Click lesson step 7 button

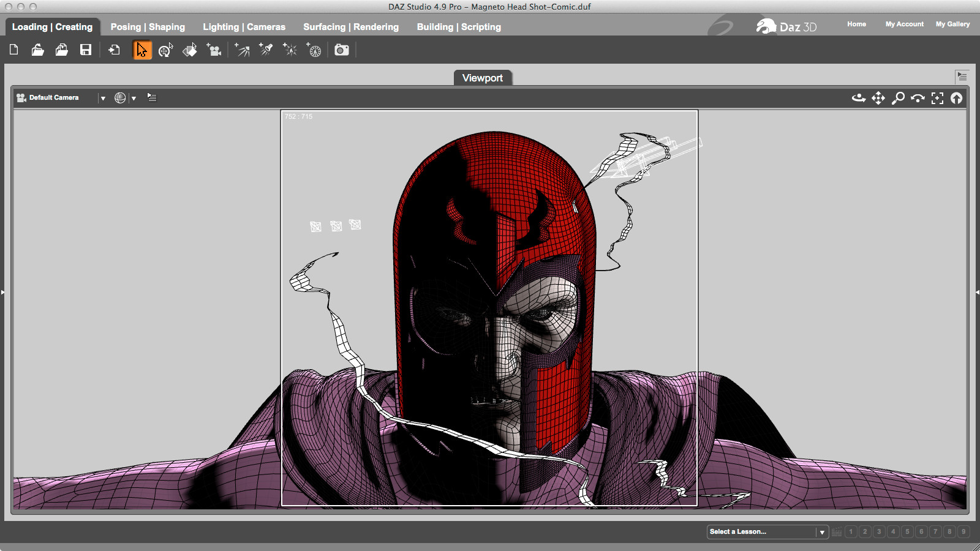pyautogui.click(x=935, y=531)
